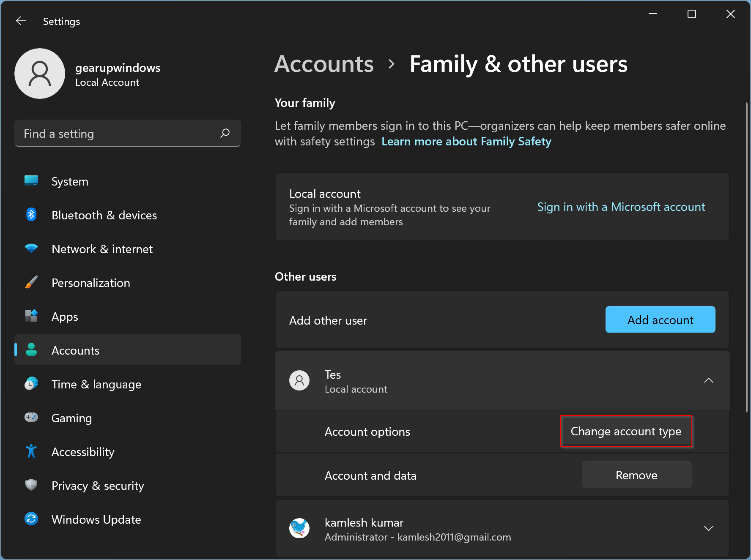Click Change account type button

[626, 431]
